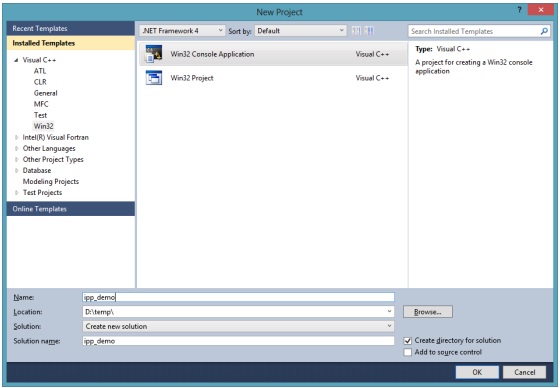Click the Browse... button
Image resolution: width=560 pixels, height=388 pixels.
(428, 312)
